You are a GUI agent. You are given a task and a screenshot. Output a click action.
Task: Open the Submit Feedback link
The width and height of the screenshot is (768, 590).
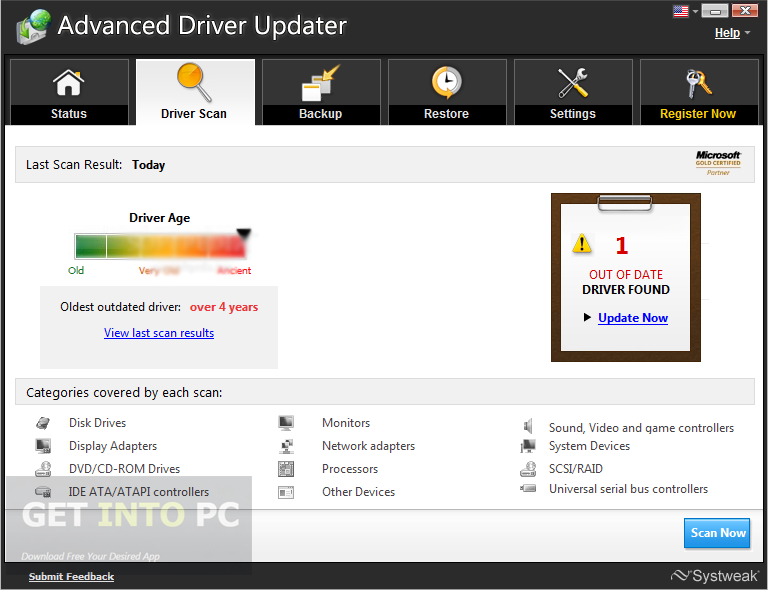(71, 577)
